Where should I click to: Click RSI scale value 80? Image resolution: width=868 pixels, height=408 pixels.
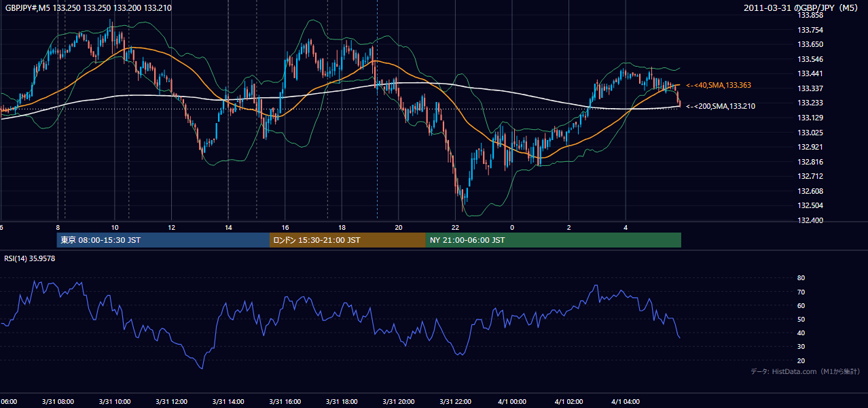pos(801,278)
